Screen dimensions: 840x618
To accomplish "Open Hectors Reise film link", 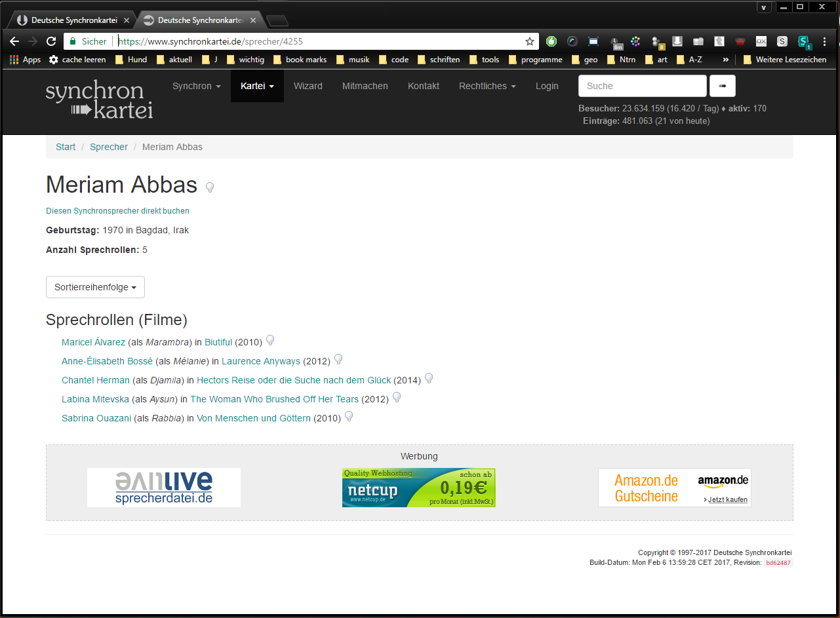I will coord(294,380).
